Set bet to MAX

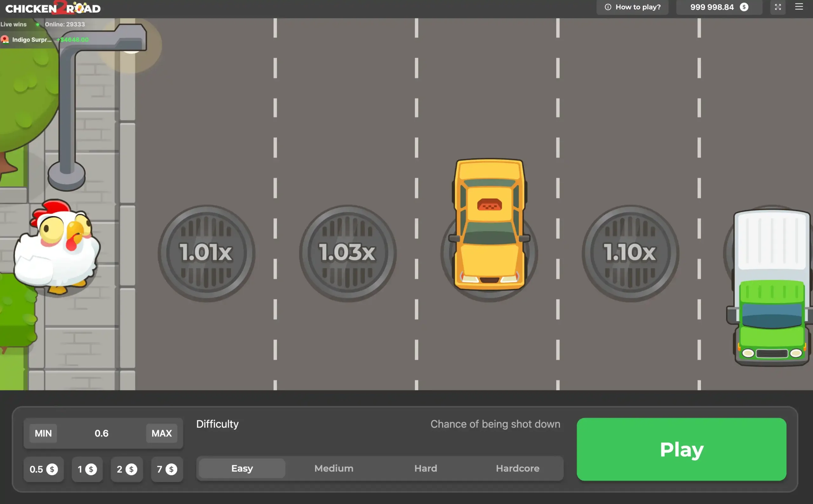click(162, 433)
